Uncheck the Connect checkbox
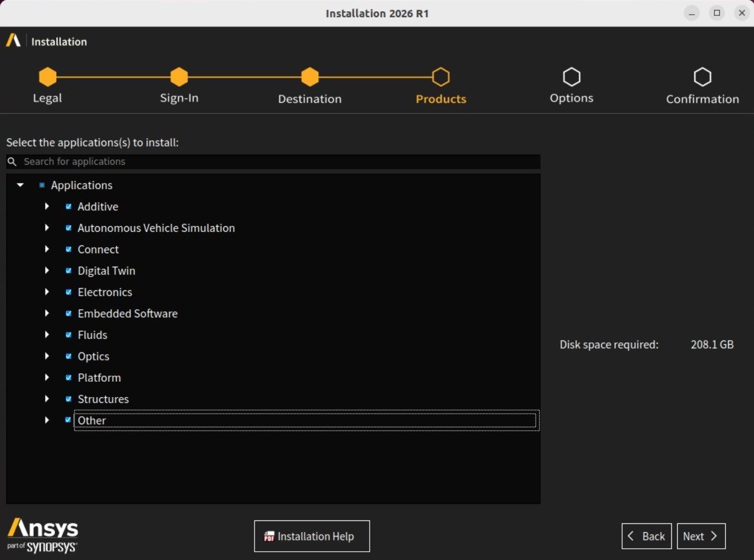Viewport: 754px width, 560px height. 68,249
